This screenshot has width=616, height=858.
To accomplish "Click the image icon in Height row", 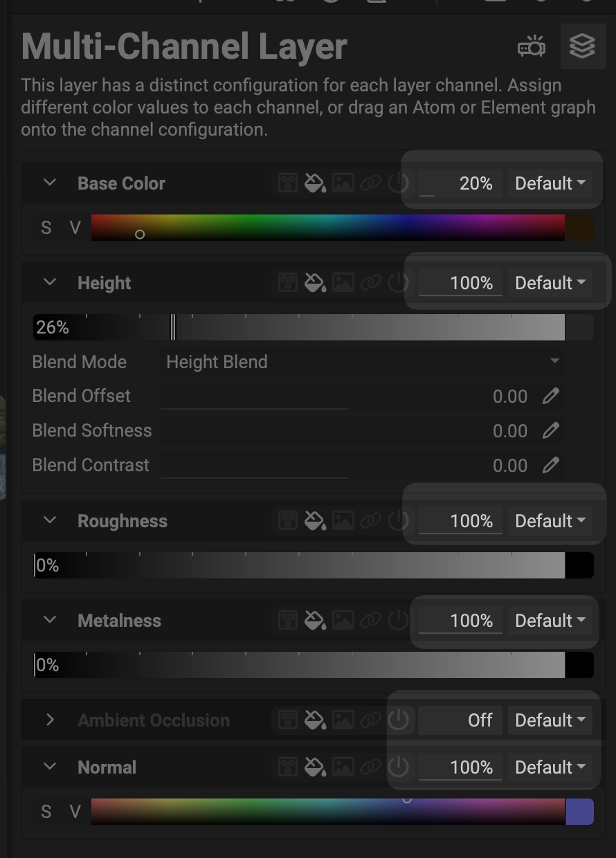I will pyautogui.click(x=343, y=283).
